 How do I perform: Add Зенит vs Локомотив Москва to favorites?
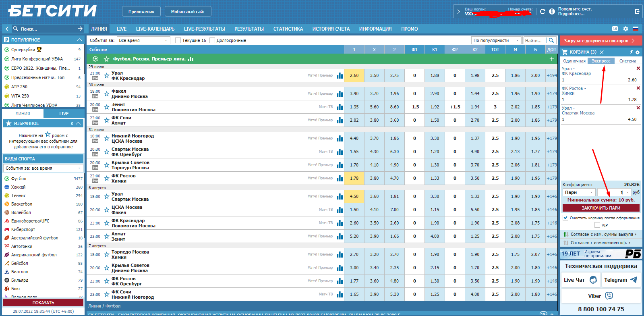click(107, 107)
